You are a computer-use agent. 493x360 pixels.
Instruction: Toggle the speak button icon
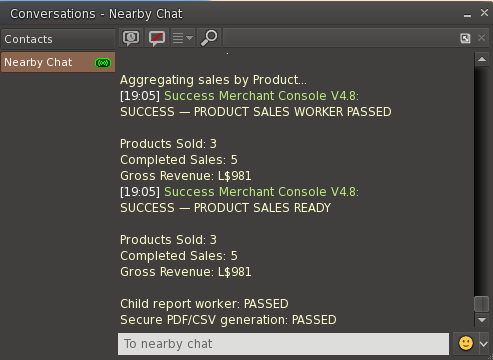[157, 38]
